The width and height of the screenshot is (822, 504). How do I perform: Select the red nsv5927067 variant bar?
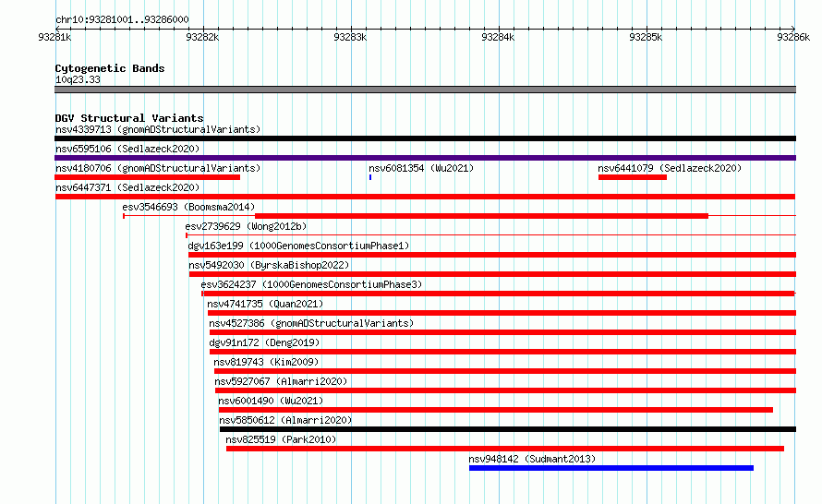click(x=506, y=390)
